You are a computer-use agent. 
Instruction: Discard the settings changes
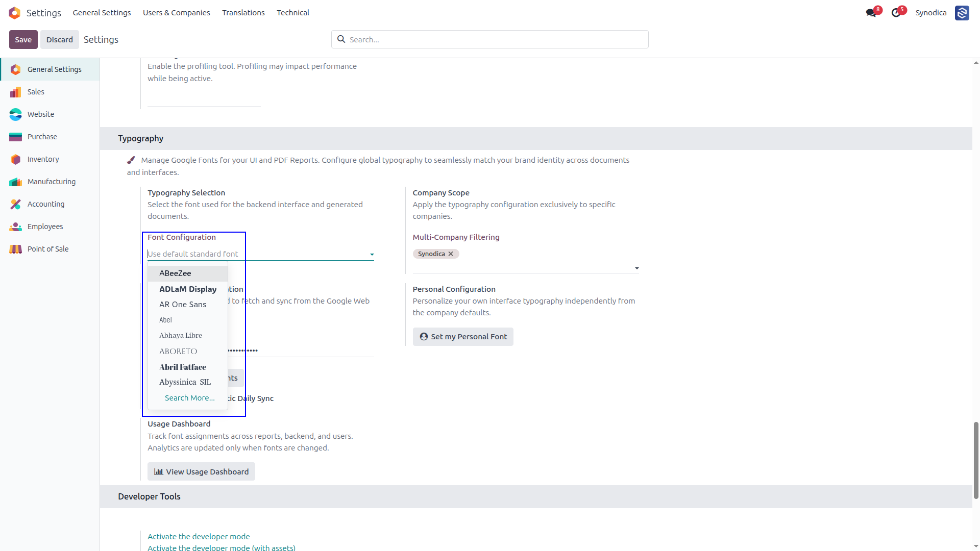[x=60, y=40]
